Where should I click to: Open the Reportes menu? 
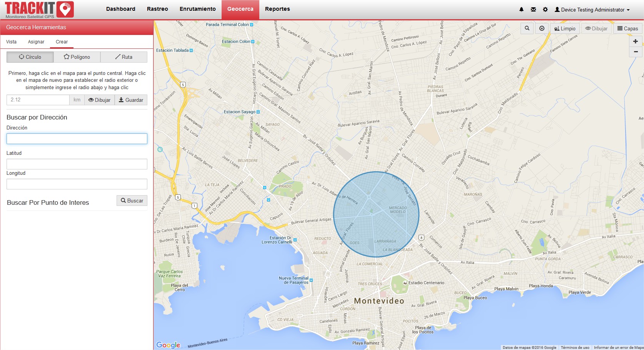coord(277,9)
